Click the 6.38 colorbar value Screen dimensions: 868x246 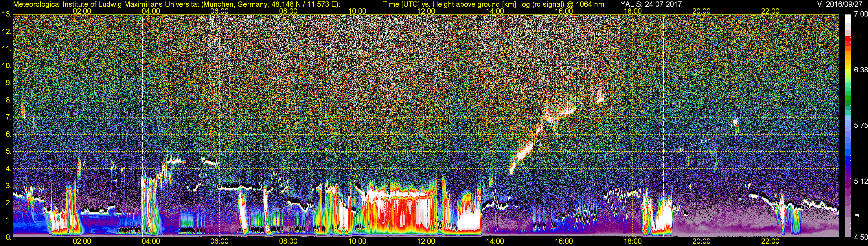tap(860, 70)
